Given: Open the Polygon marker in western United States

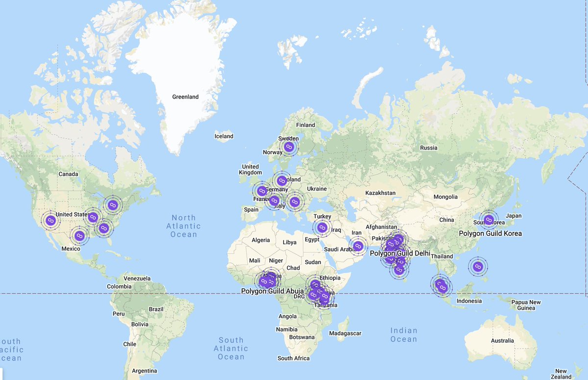Looking at the screenshot, I should (51, 221).
